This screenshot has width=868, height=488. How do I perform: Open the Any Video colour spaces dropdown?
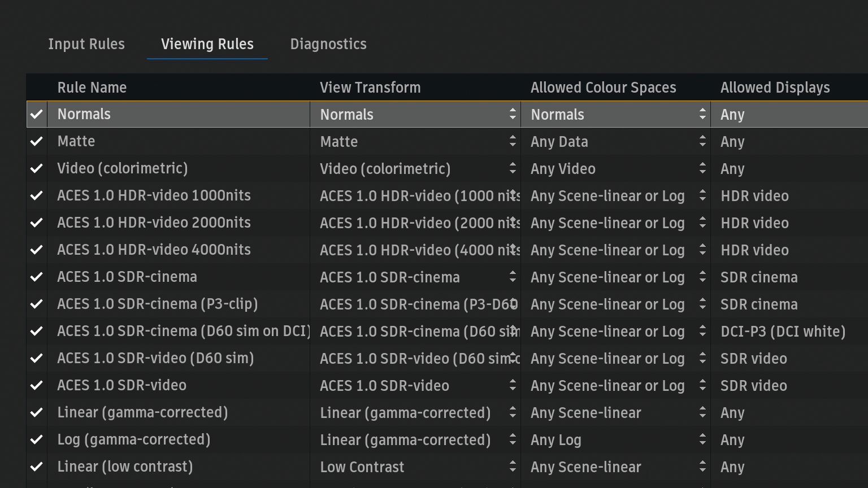tap(616, 168)
